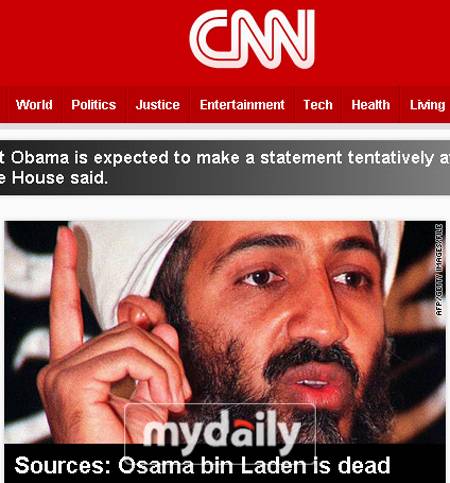Screen dimensions: 450x483
Task: Open the lead story photo
Action: [x=225, y=332]
